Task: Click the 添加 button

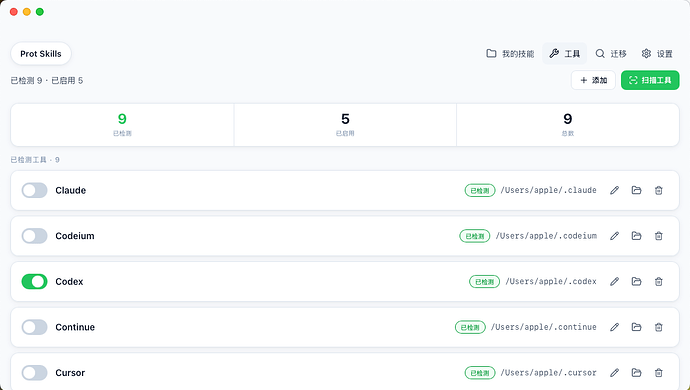Action: [593, 80]
